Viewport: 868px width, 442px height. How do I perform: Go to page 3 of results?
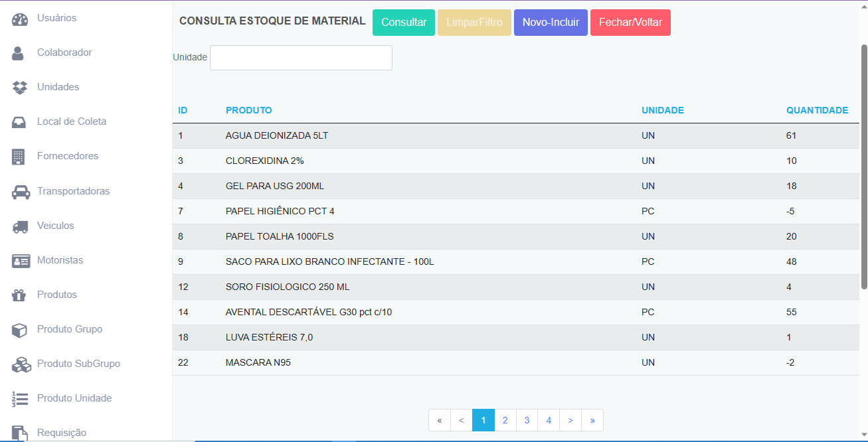point(527,420)
